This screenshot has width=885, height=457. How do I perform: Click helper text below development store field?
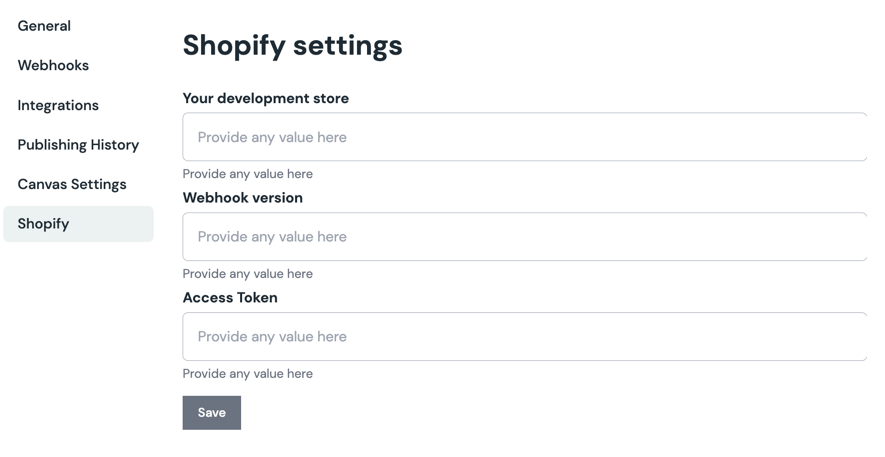point(247,174)
